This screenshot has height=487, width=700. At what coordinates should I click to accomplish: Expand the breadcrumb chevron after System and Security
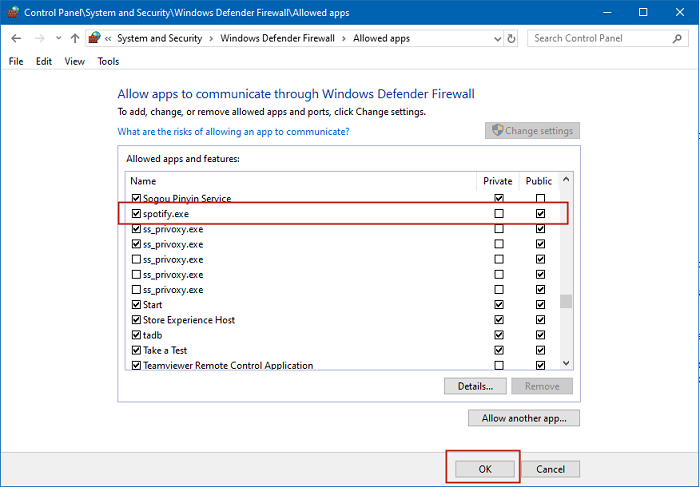coord(209,39)
